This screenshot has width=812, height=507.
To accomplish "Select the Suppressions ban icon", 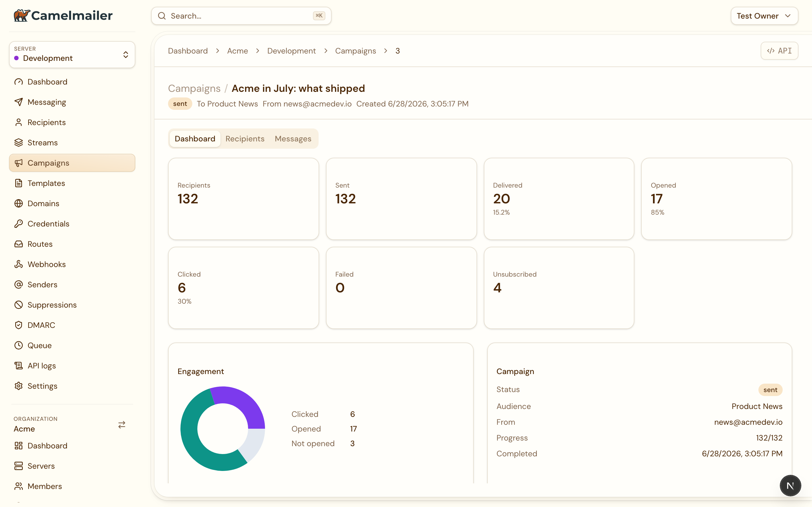I will pos(19,305).
